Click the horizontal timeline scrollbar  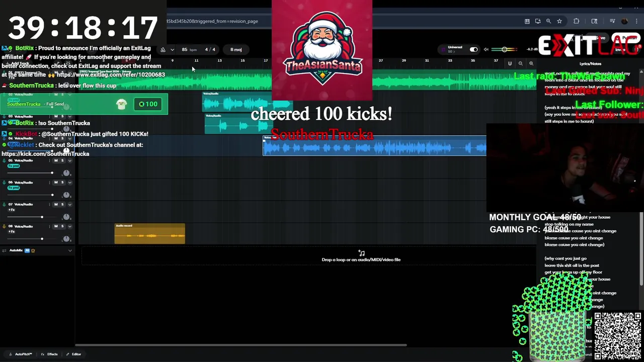241,345
